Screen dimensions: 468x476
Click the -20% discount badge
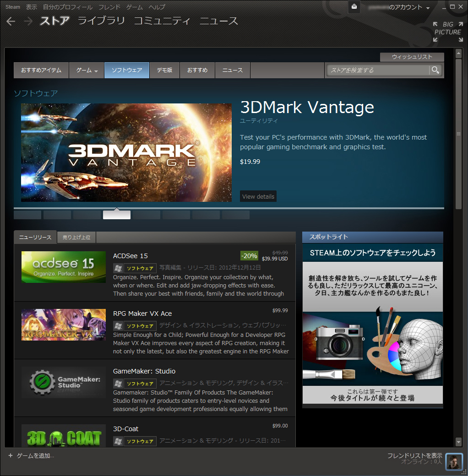pyautogui.click(x=249, y=256)
